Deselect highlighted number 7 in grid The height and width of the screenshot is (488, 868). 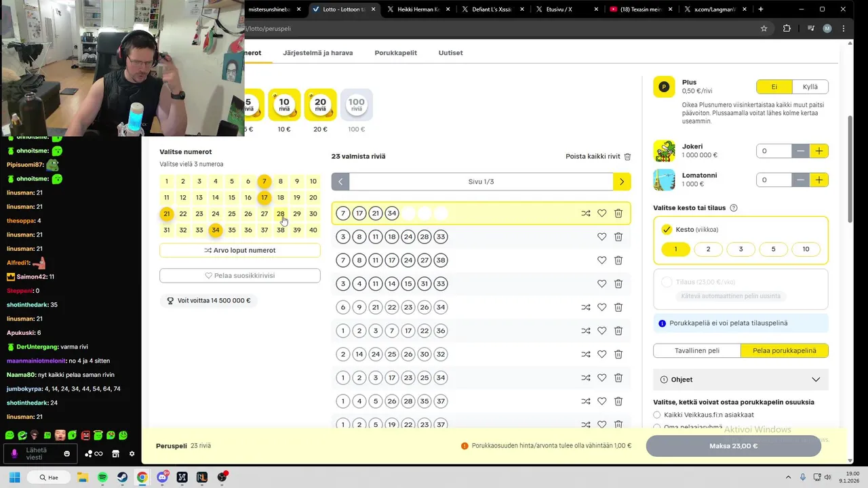264,182
